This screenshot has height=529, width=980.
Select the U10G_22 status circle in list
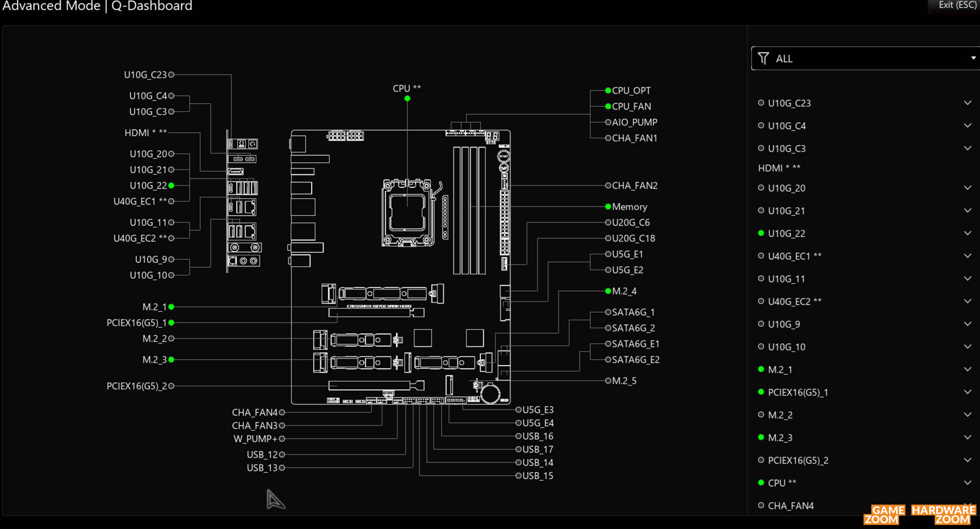pyautogui.click(x=761, y=233)
